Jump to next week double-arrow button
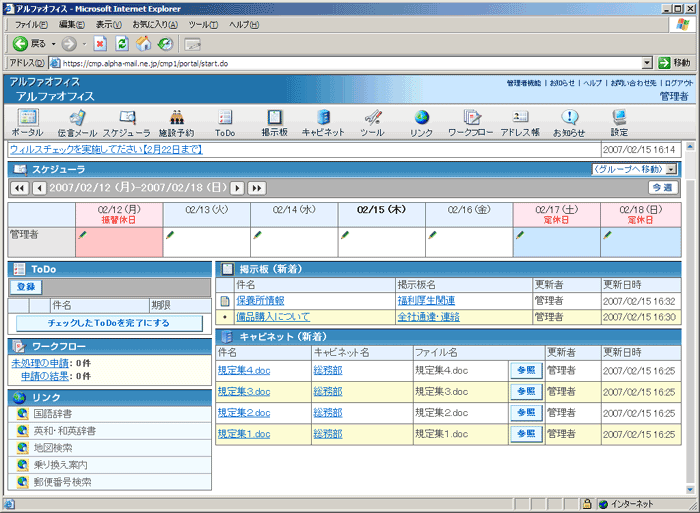This screenshot has width=700, height=513. (x=257, y=188)
